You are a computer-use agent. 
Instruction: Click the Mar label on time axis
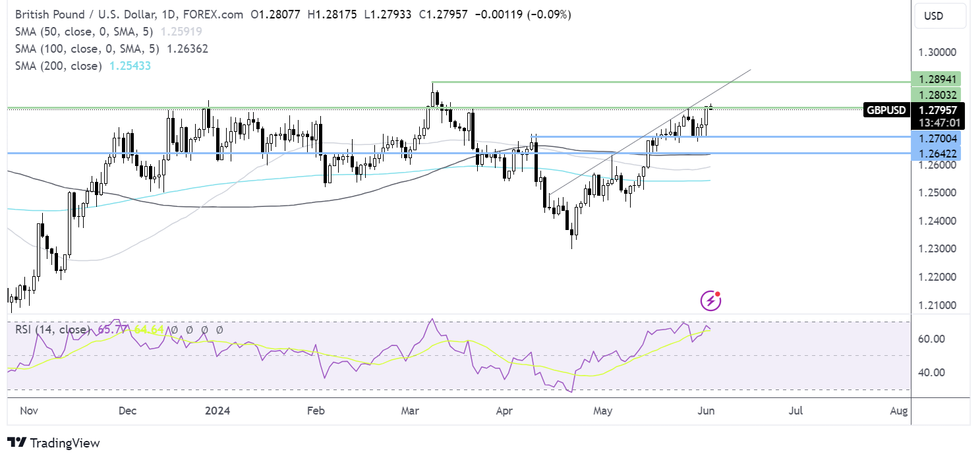[411, 411]
